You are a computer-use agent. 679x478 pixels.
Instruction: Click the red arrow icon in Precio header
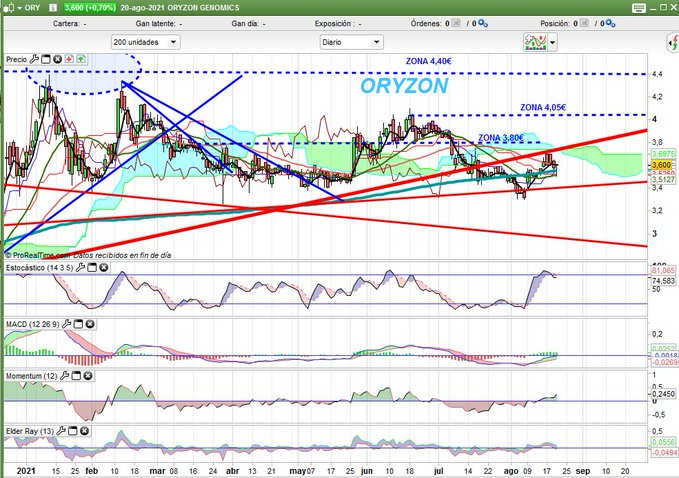(69, 59)
